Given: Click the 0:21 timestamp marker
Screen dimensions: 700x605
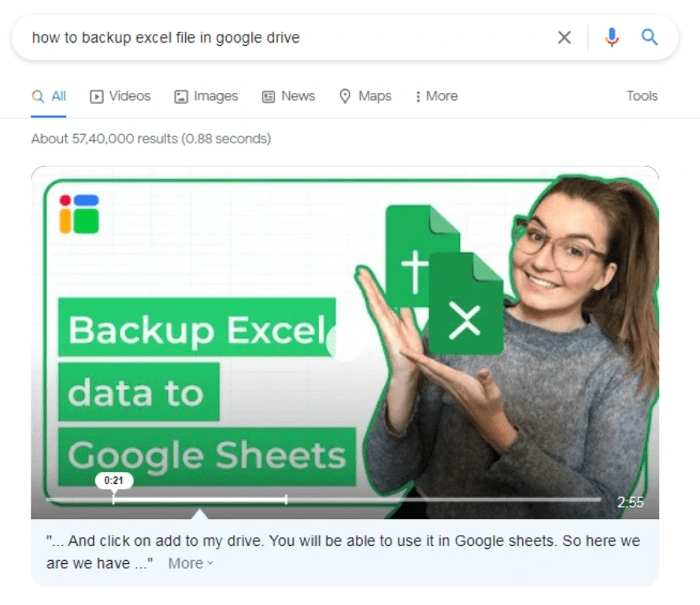Looking at the screenshot, I should click(x=114, y=481).
